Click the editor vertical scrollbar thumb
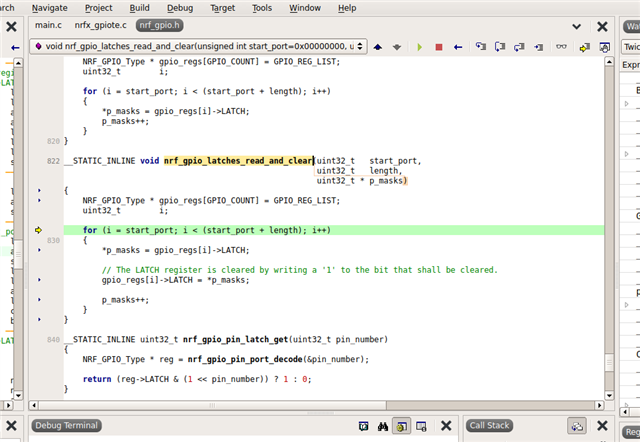Image resolution: width=640 pixels, height=442 pixels. pos(609,363)
